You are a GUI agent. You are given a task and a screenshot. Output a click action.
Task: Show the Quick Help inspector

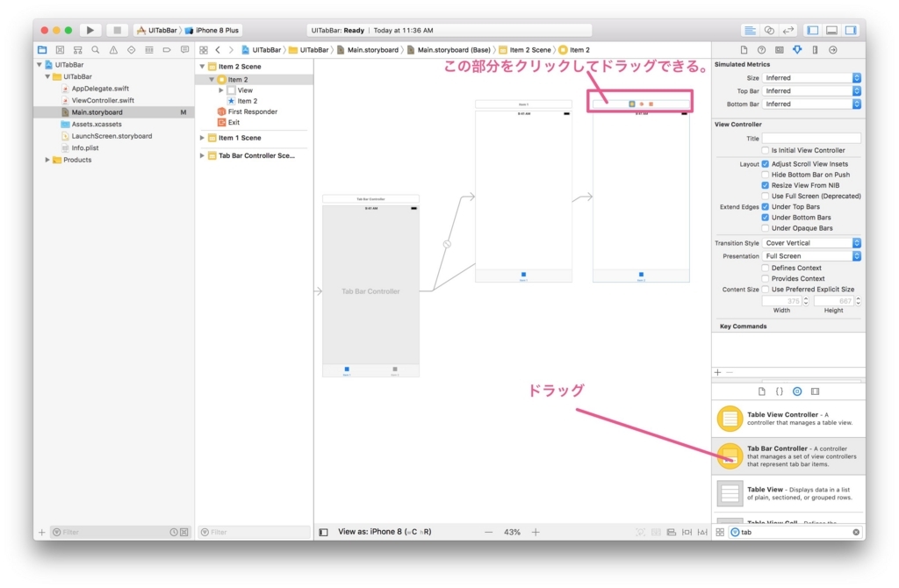coord(761,50)
